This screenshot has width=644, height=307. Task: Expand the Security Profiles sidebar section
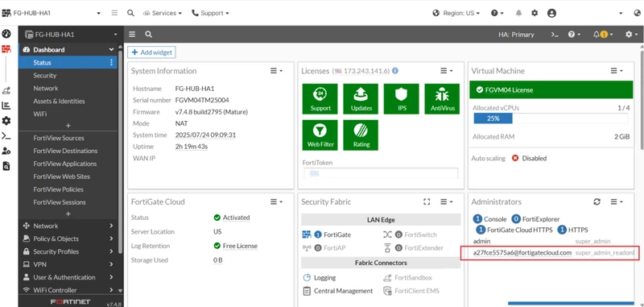(68, 251)
